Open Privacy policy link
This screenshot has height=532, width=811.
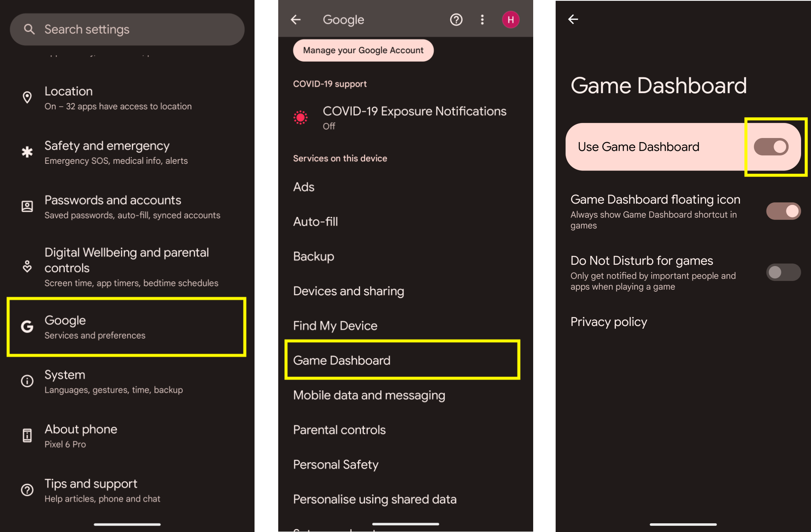click(609, 321)
